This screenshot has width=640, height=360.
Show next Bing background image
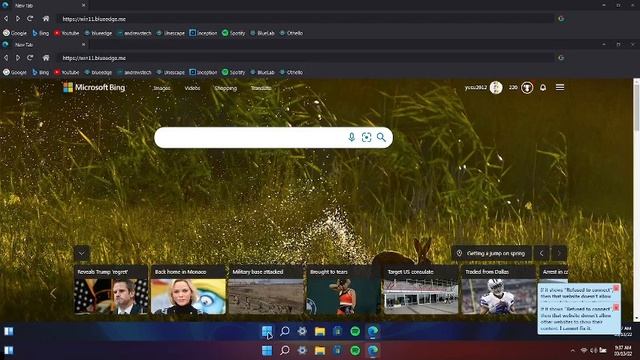[559, 253]
